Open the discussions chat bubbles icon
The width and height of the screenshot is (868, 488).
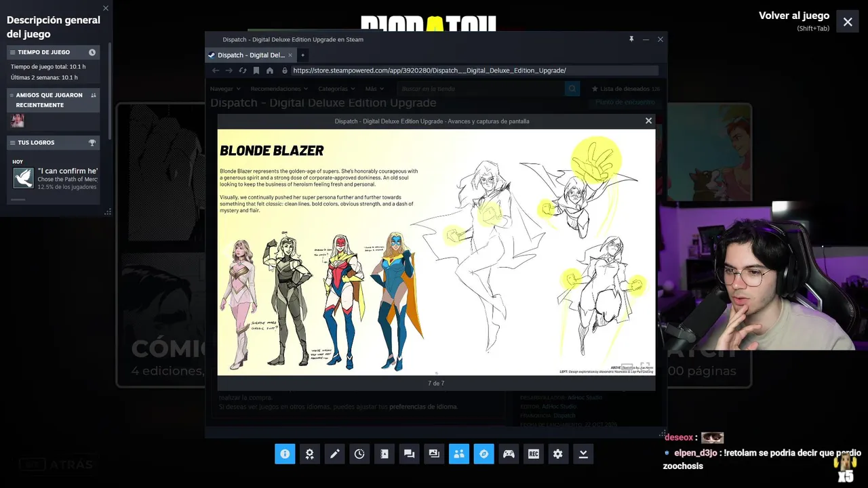[x=409, y=454]
